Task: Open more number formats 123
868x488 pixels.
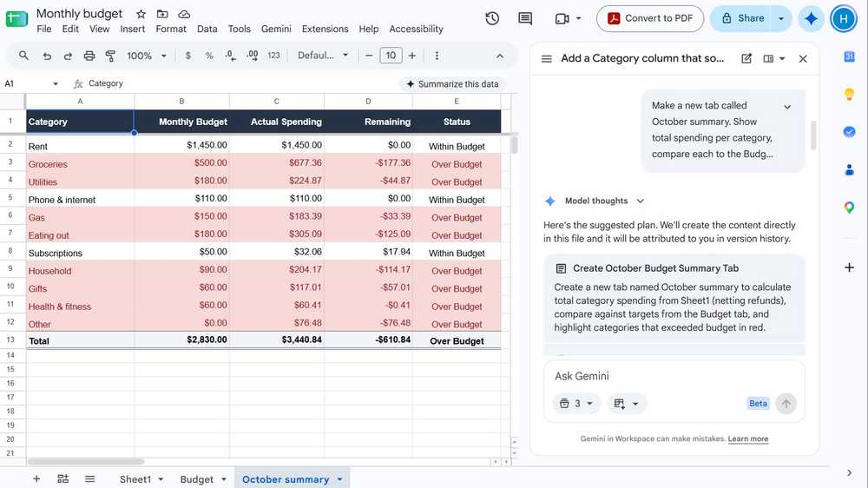Action: [273, 56]
